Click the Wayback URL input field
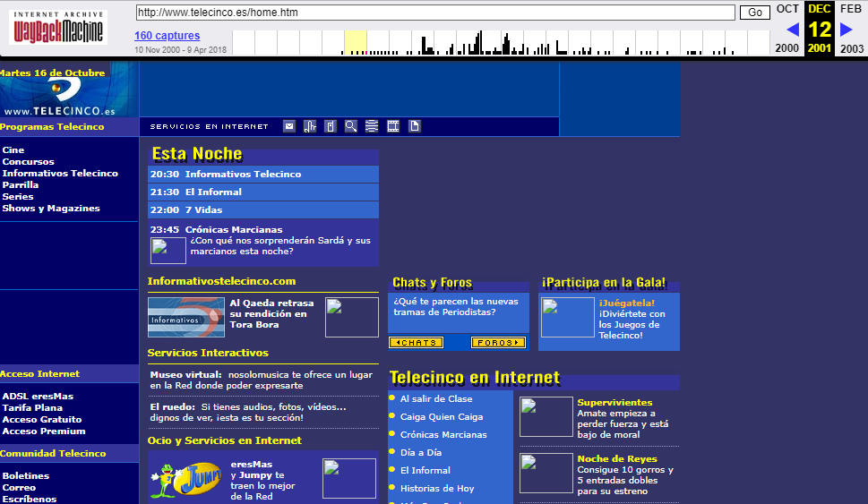Image resolution: width=868 pixels, height=504 pixels. pos(435,13)
